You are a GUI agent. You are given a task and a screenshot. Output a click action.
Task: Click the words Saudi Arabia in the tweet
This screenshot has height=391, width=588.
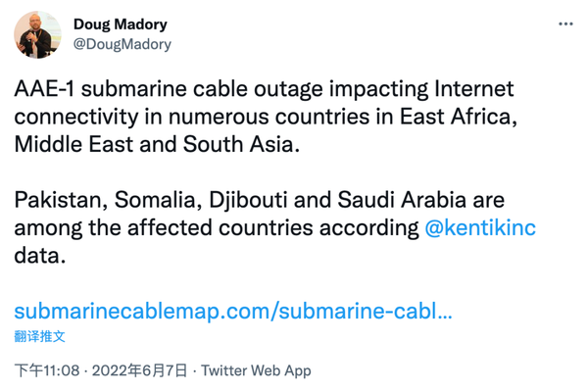point(402,200)
